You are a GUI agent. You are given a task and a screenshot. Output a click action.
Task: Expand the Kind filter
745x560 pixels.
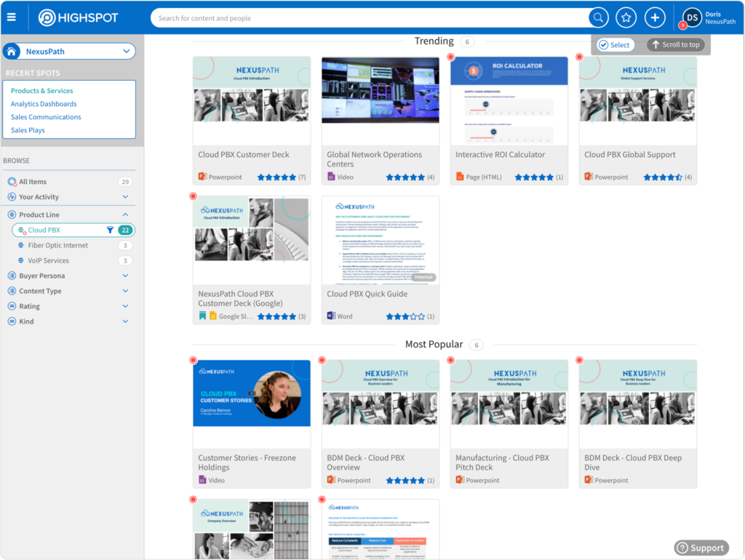pyautogui.click(x=125, y=321)
